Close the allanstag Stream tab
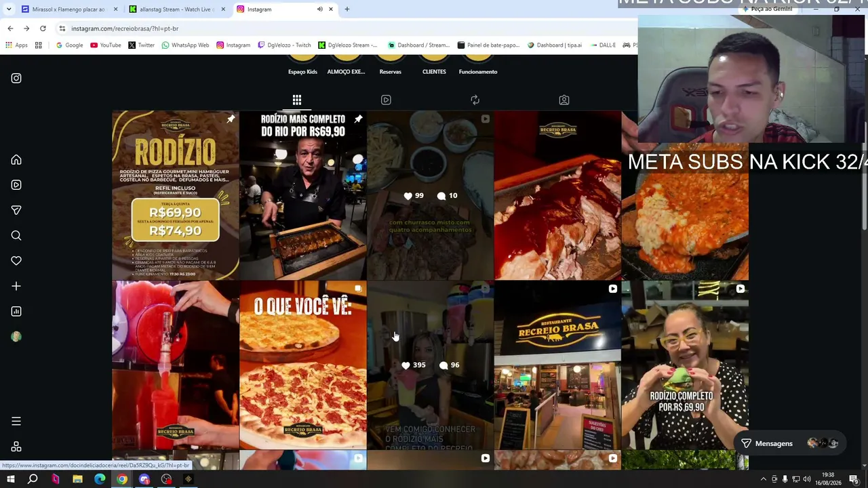868x488 pixels. [223, 9]
